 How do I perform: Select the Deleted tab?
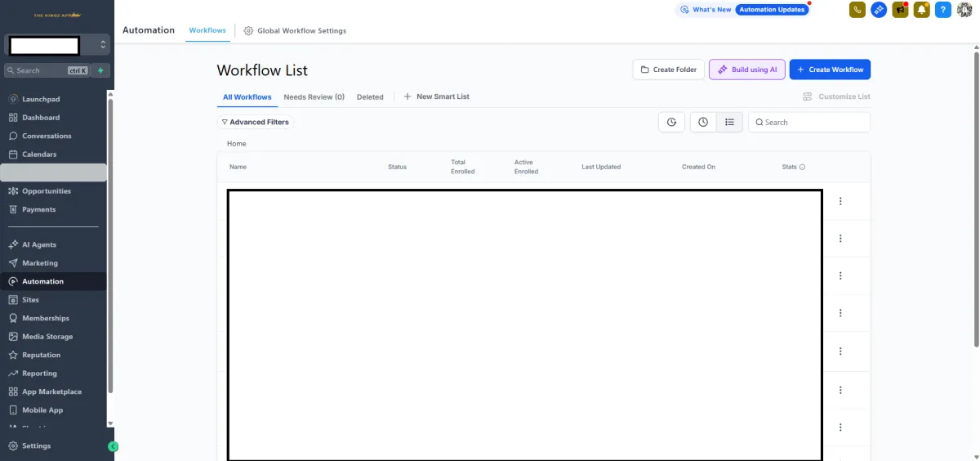pos(370,96)
